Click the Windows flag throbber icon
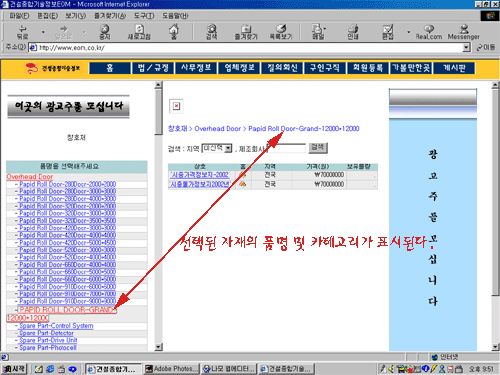 click(490, 16)
